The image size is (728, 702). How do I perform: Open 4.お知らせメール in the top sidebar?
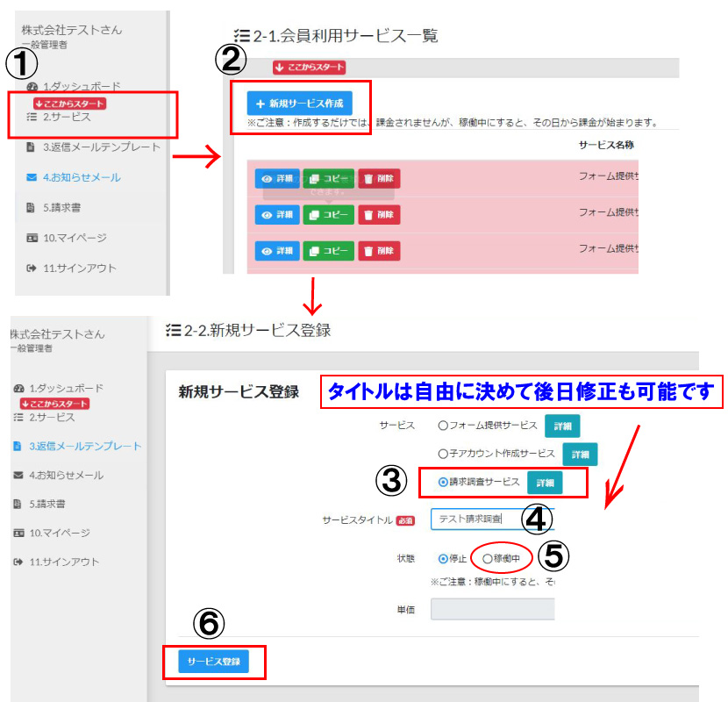pos(82,177)
